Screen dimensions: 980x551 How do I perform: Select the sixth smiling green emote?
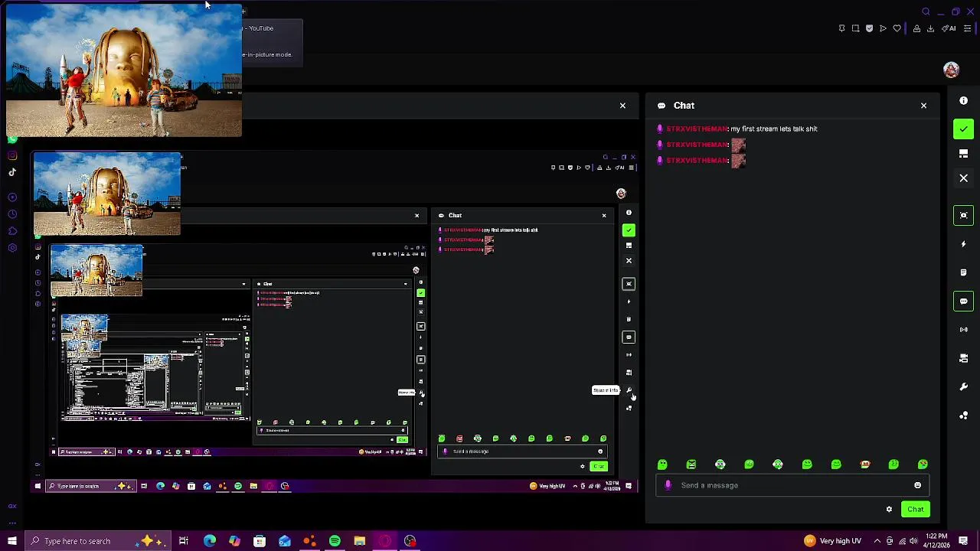click(807, 465)
